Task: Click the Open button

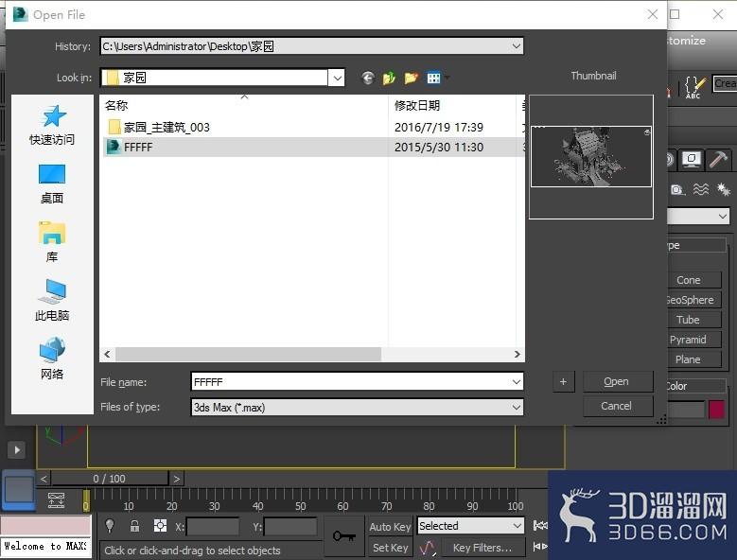Action: (x=618, y=381)
